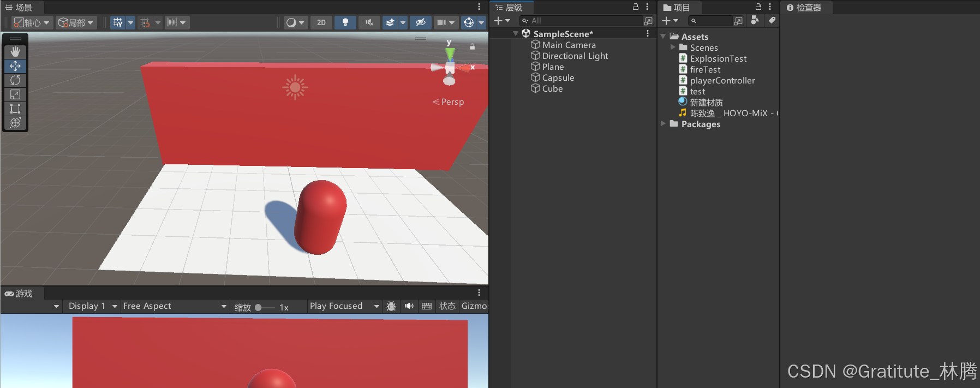Click Hierarchy plus create button
The height and width of the screenshot is (388, 980).
point(502,21)
